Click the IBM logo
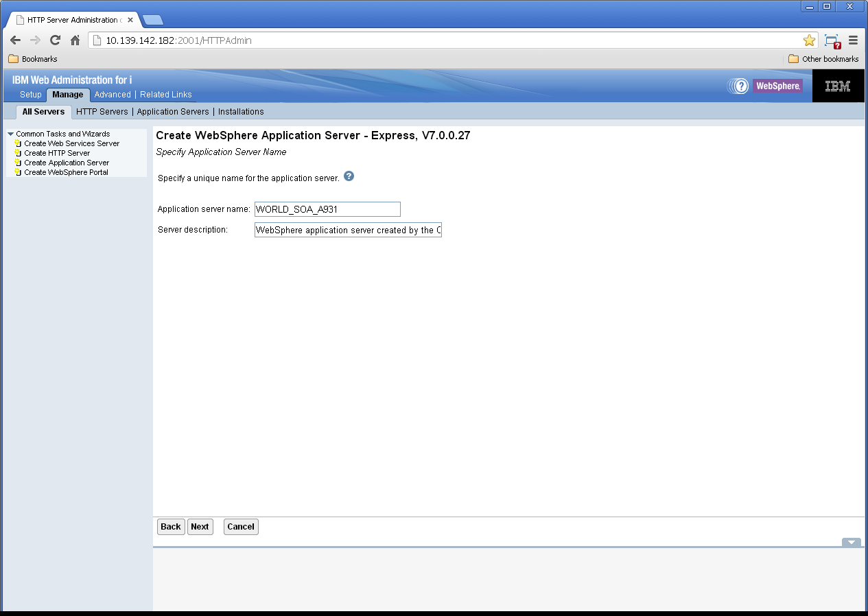The width and height of the screenshot is (868, 616). [x=838, y=86]
